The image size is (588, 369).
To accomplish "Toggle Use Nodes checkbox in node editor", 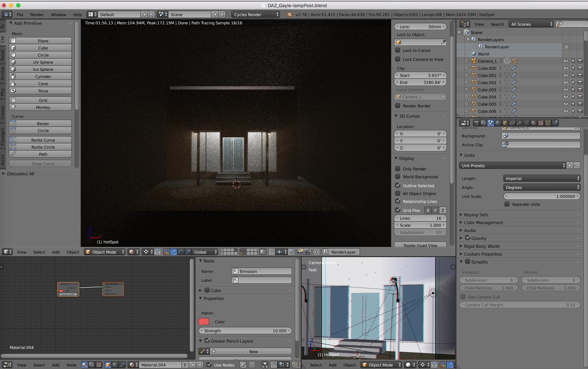I will tap(209, 364).
